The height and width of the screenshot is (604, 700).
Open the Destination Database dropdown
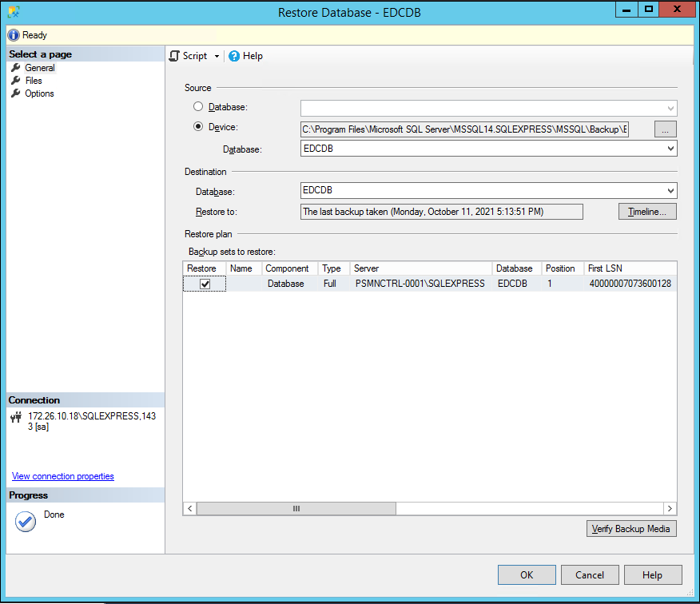tap(670, 191)
